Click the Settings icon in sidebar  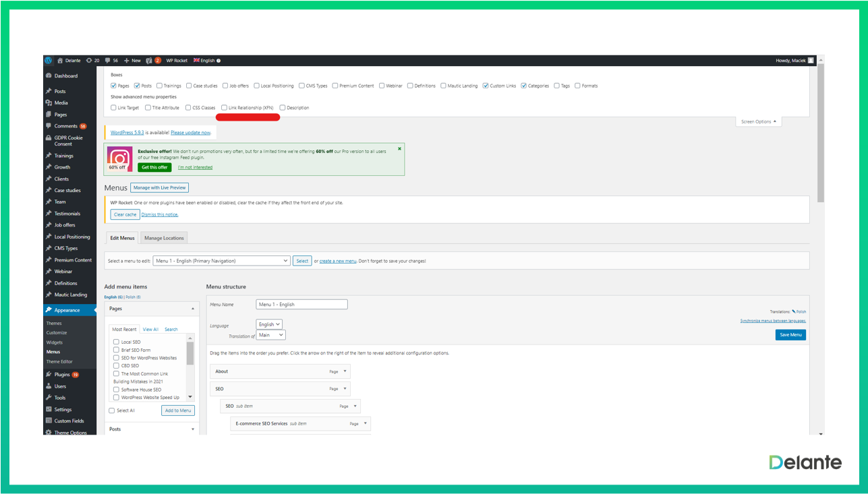pos(49,410)
